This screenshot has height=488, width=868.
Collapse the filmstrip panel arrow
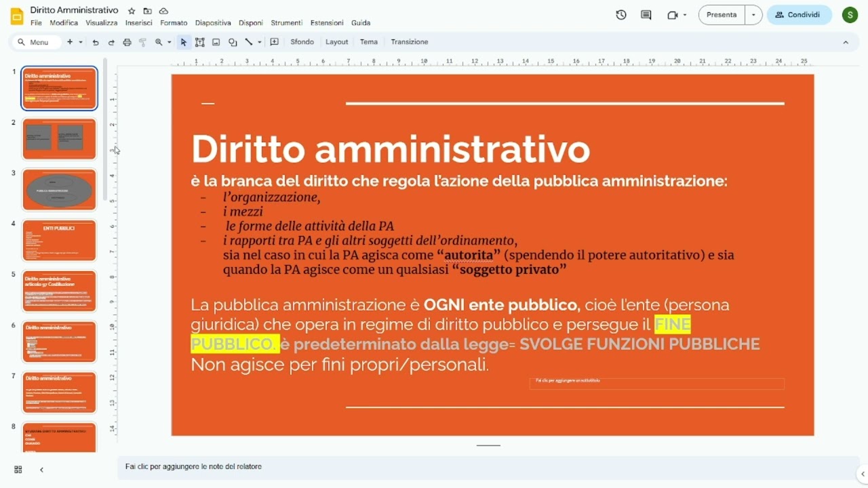click(x=41, y=470)
